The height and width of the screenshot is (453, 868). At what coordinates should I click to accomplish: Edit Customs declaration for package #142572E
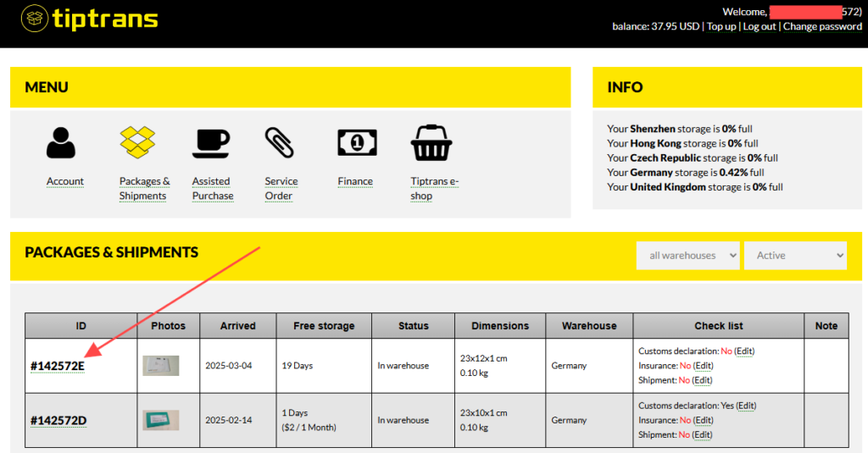(744, 351)
